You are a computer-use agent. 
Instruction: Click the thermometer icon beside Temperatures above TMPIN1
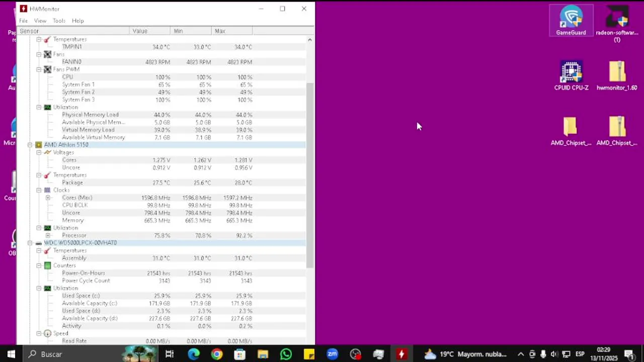point(47,39)
